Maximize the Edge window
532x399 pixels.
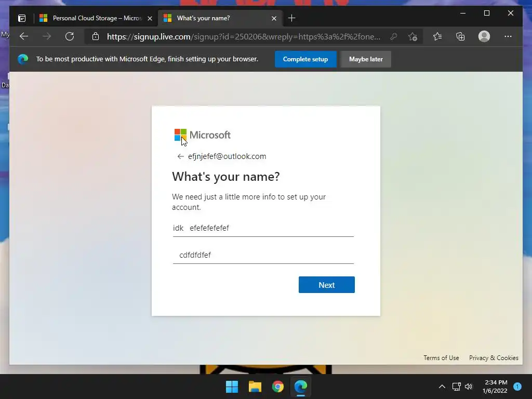click(486, 13)
